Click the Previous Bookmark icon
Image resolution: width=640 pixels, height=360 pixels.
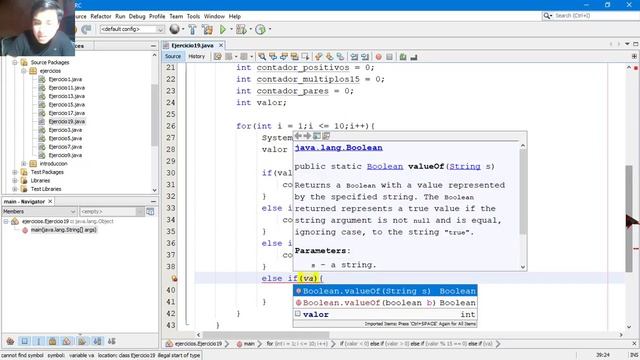click(x=318, y=57)
